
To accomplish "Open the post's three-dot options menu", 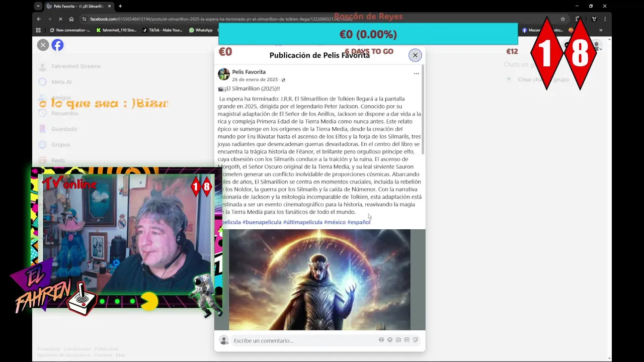I will click(x=416, y=73).
